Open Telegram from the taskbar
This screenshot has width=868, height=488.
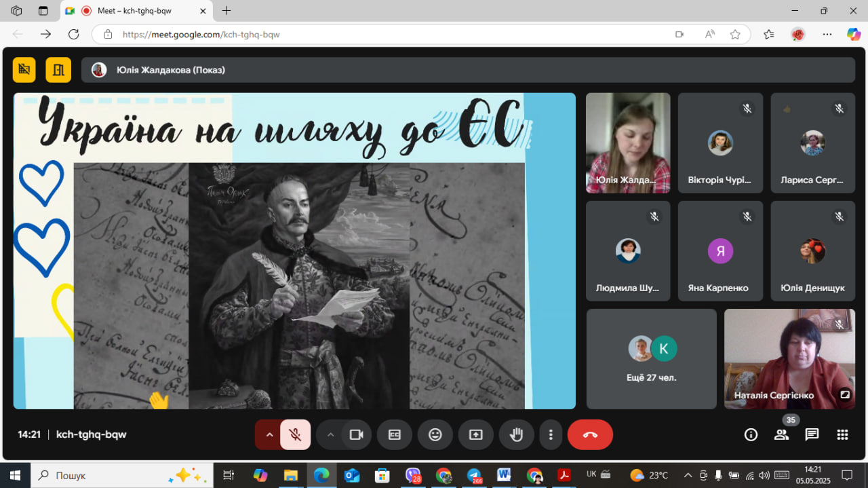pos(474,475)
